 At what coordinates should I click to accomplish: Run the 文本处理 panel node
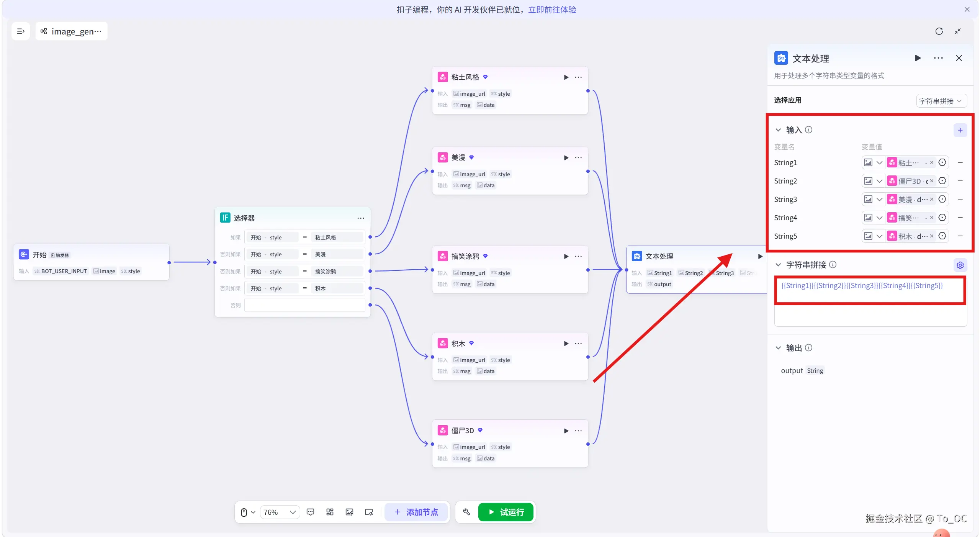point(918,58)
